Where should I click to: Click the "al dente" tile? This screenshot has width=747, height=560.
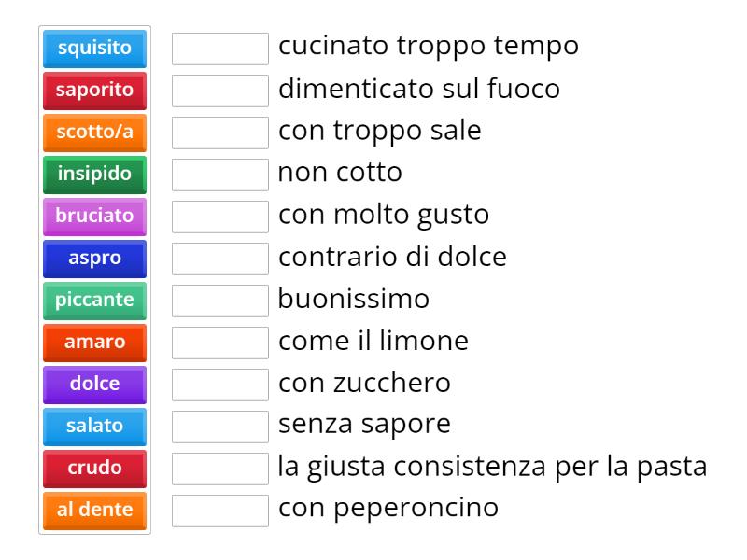pyautogui.click(x=93, y=510)
